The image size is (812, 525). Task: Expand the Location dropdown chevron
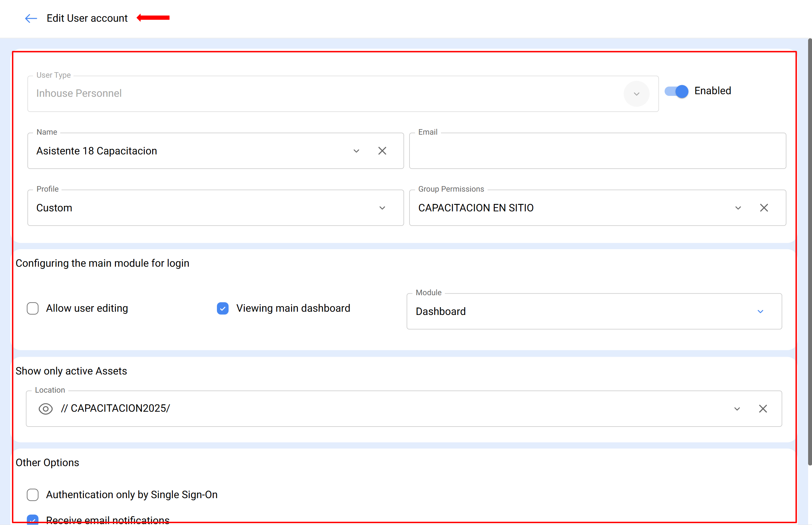737,408
